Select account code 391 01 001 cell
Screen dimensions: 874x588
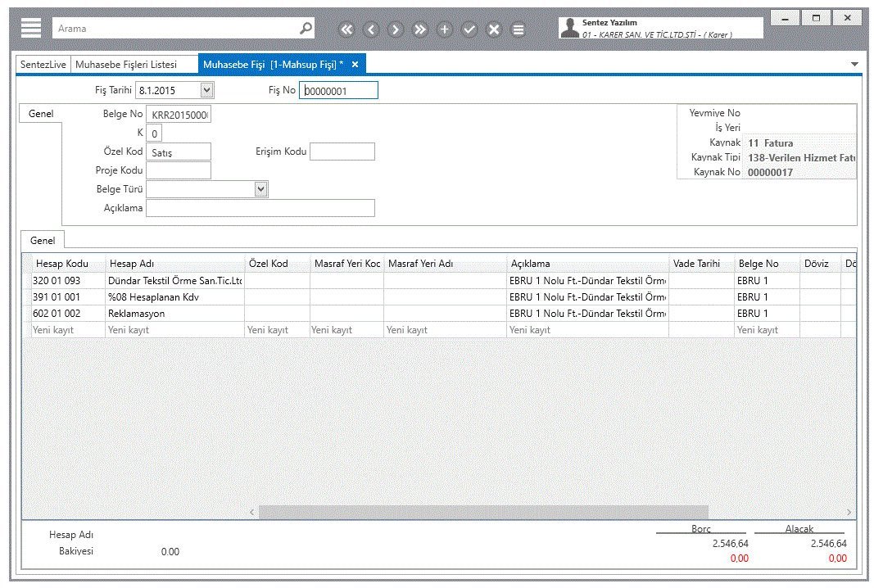pos(68,297)
